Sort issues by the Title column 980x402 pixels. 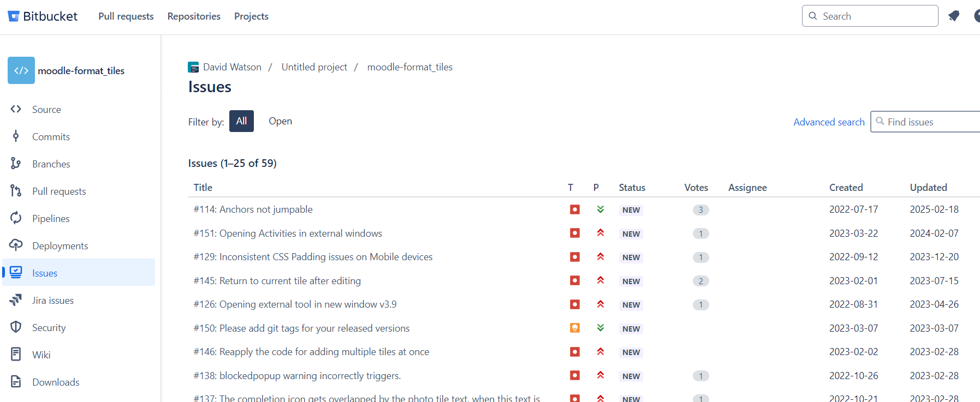coord(203,188)
